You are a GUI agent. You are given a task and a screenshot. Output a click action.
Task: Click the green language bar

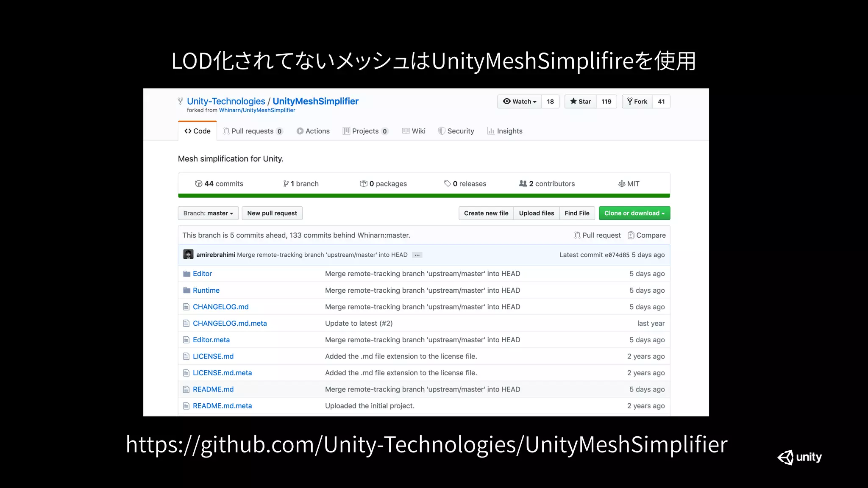pyautogui.click(x=424, y=196)
